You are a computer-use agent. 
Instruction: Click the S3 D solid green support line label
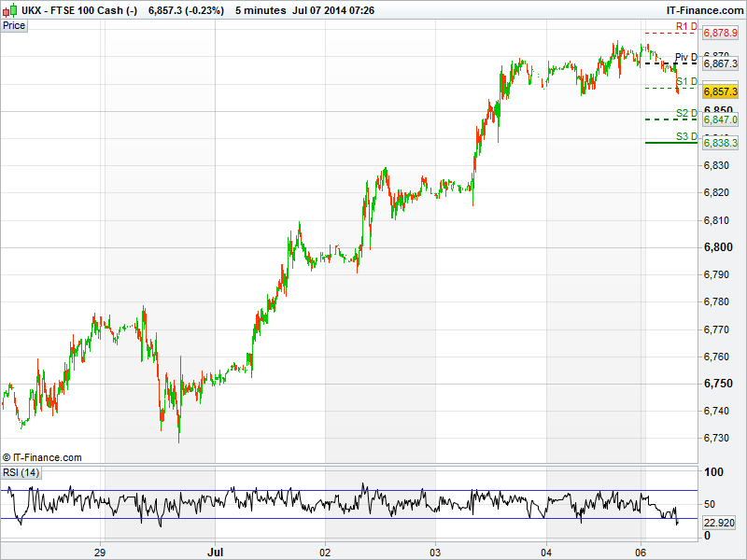pos(687,135)
